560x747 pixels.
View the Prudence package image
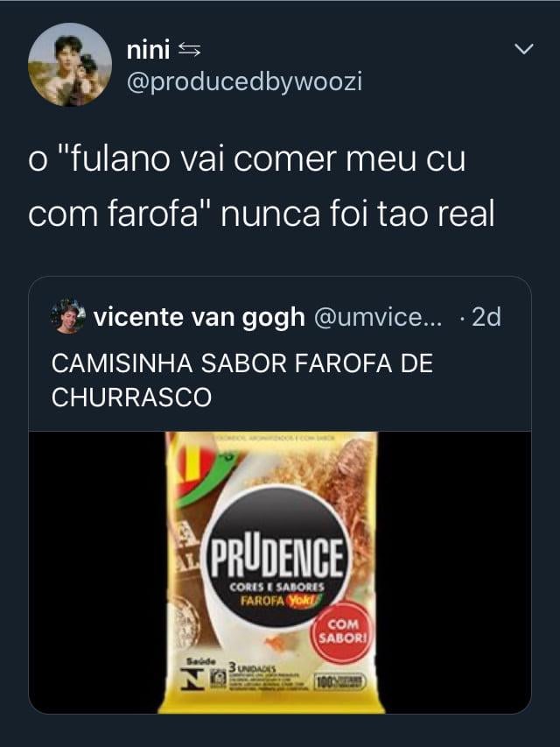(x=271, y=572)
